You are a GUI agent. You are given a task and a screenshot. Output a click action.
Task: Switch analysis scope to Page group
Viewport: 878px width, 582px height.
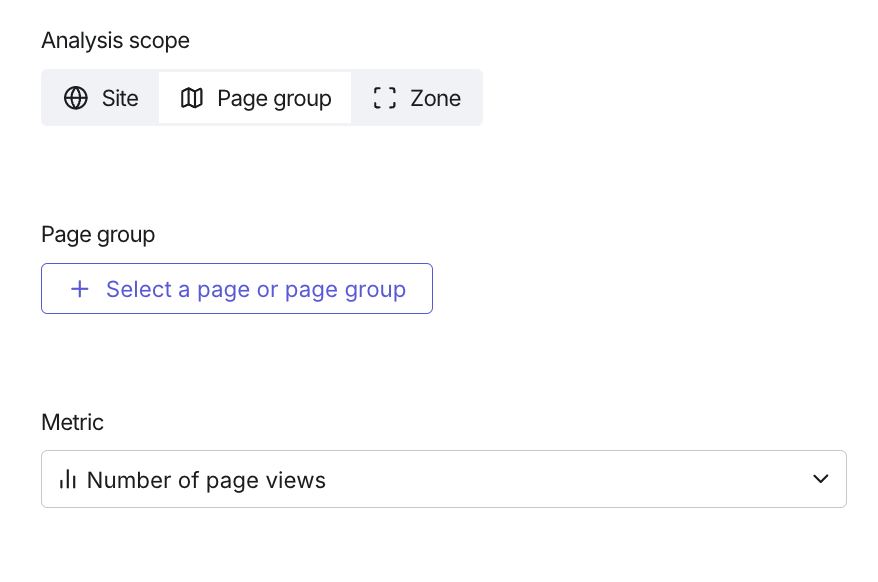tap(255, 98)
